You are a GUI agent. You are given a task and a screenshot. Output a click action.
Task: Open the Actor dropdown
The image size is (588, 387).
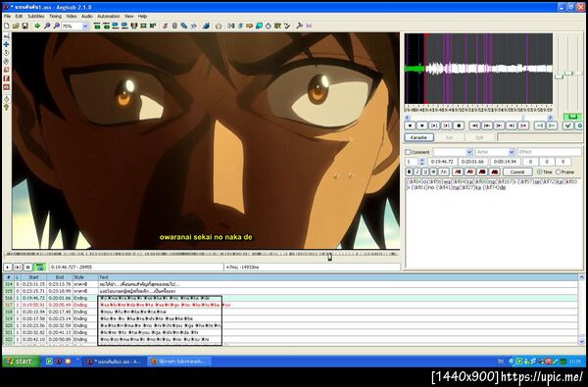pos(512,152)
